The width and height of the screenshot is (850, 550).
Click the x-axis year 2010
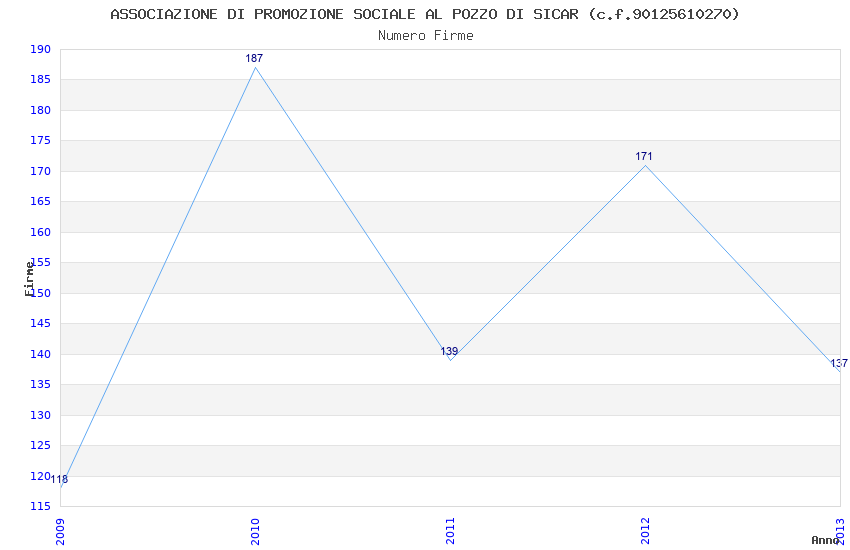255,531
